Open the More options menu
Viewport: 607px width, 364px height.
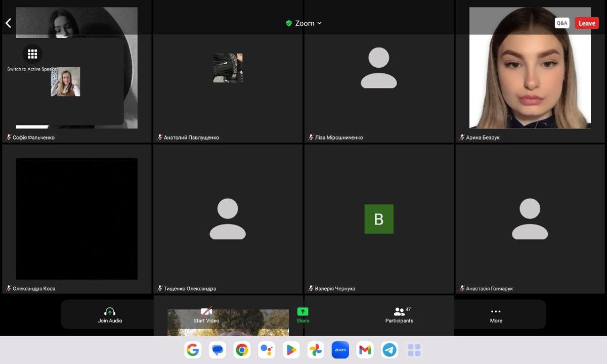tap(496, 315)
